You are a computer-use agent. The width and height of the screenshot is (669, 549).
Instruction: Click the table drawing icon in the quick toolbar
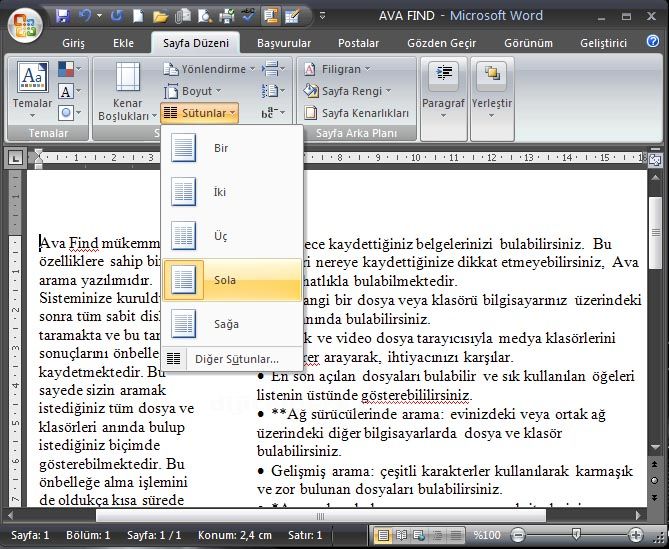click(292, 16)
